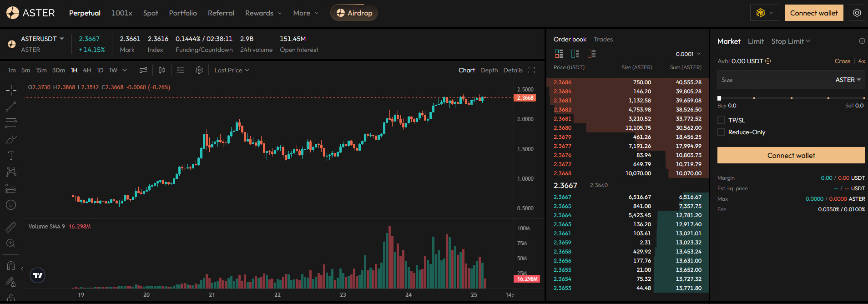Select the 4H timeframe
Screen dimensions: 868x304
click(x=87, y=70)
